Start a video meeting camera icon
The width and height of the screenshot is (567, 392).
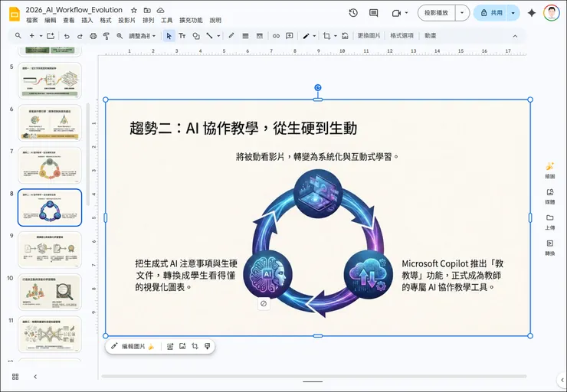[397, 13]
